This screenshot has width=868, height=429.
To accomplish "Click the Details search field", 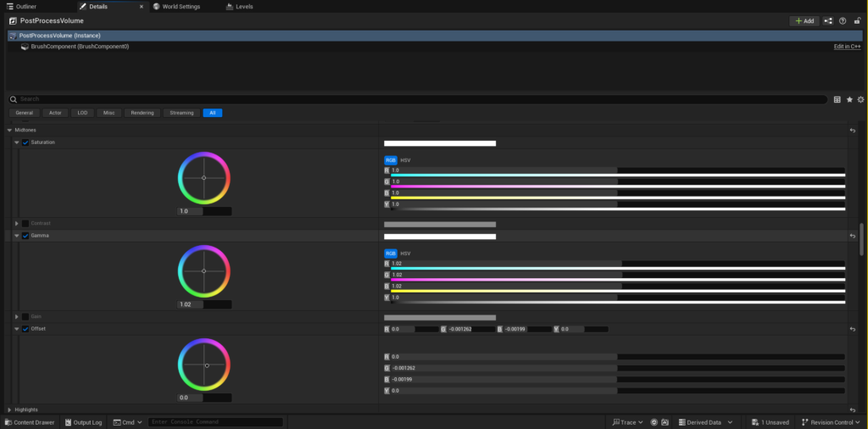I will [418, 100].
